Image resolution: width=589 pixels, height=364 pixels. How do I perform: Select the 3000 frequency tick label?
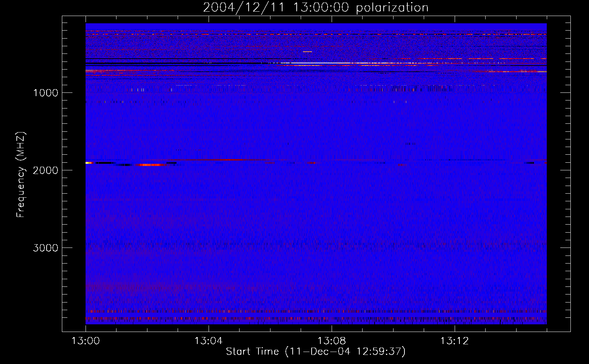[x=46, y=248]
